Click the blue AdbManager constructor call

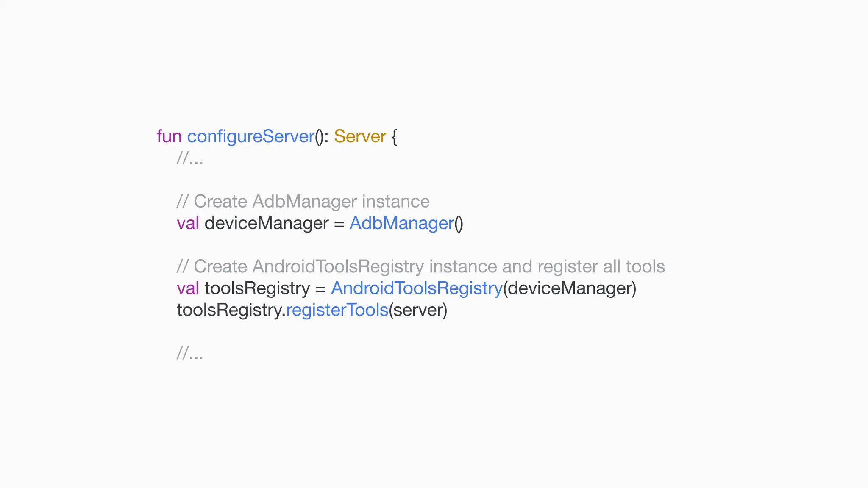pos(401,223)
